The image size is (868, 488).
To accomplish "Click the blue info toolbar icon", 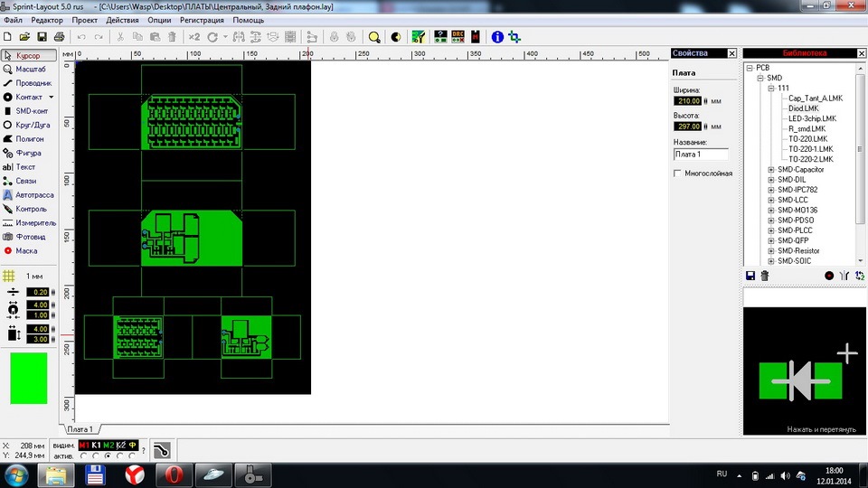I will [497, 37].
